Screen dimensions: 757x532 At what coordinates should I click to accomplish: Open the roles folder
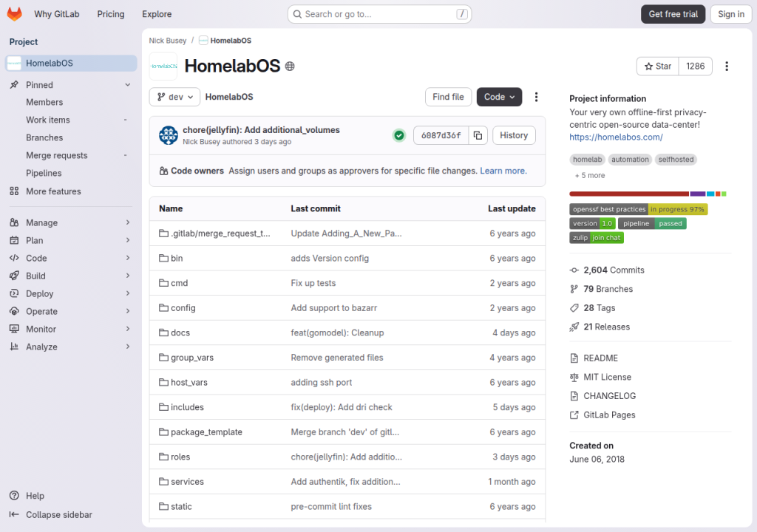tap(180, 457)
